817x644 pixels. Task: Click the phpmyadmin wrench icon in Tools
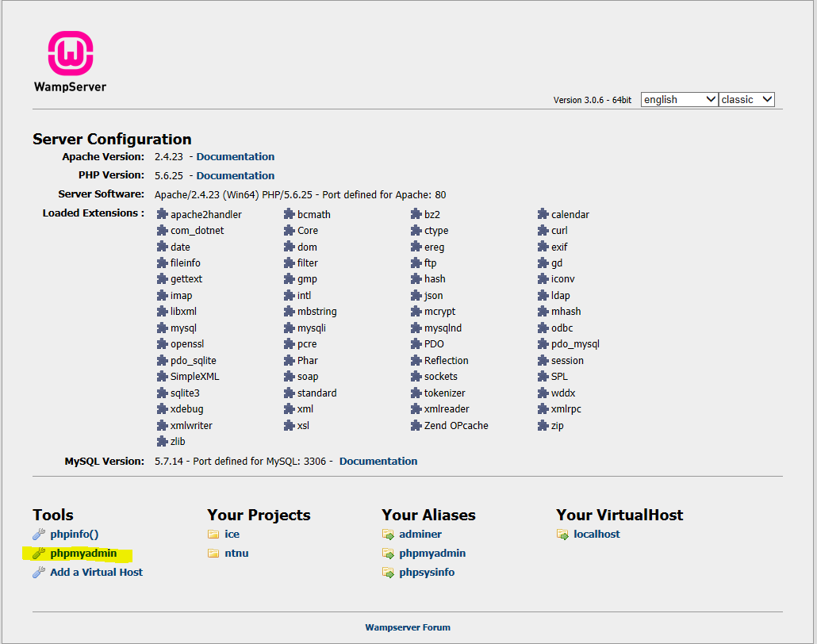39,554
